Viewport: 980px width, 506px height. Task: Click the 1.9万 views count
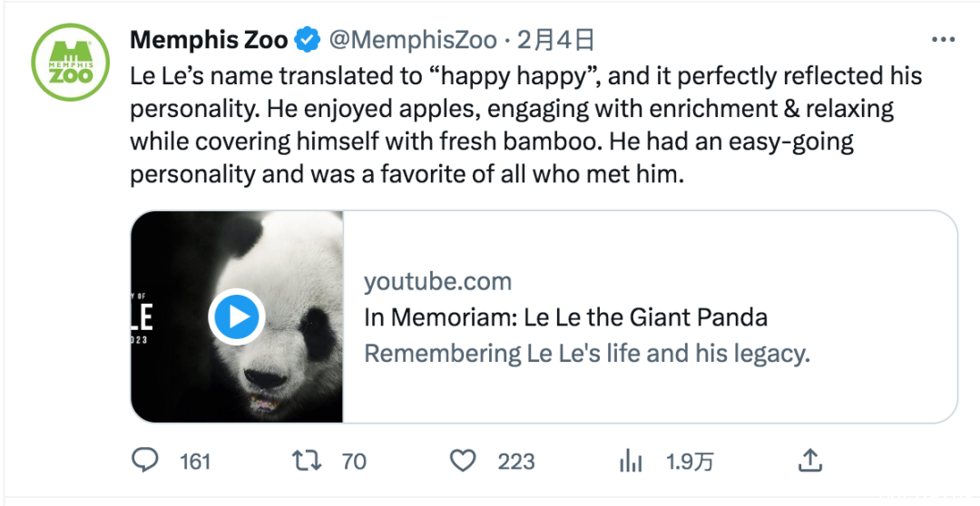(690, 462)
